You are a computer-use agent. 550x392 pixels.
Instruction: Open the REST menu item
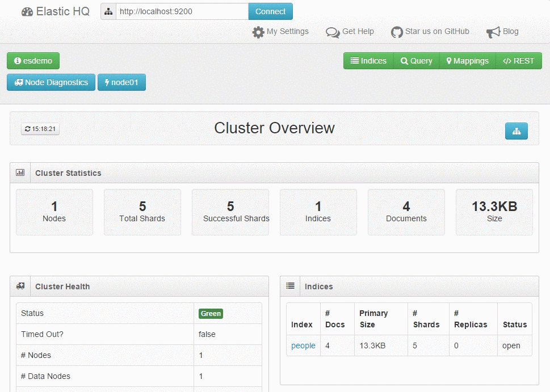519,61
